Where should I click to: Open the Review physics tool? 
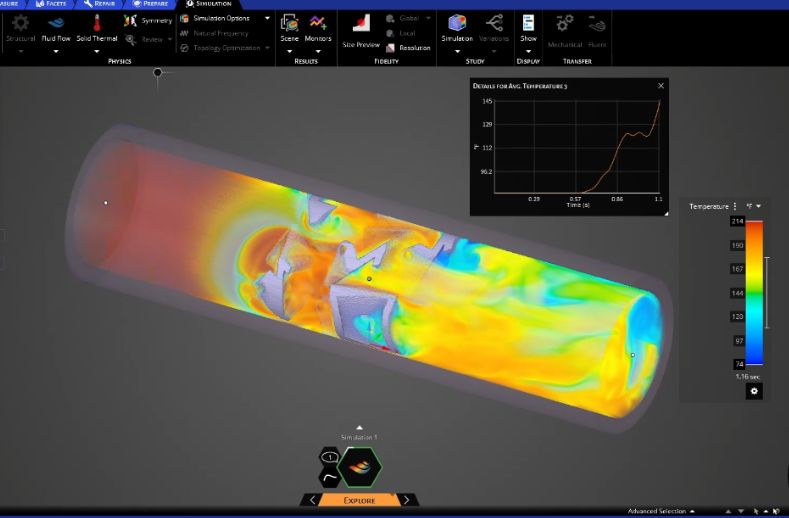point(144,39)
